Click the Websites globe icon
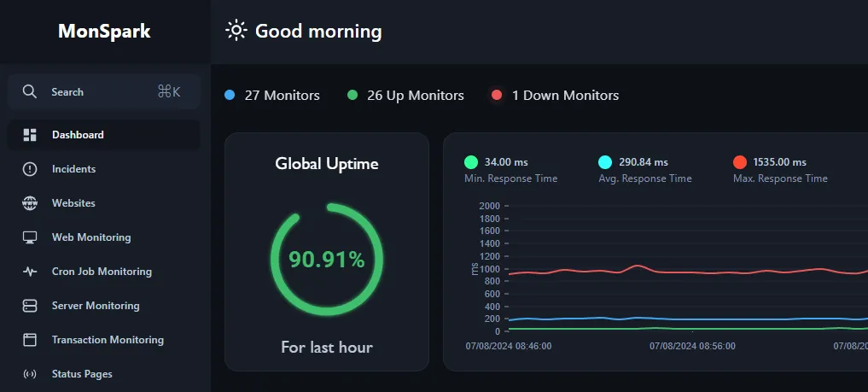Screen dimensions: 868x392 click(x=30, y=203)
